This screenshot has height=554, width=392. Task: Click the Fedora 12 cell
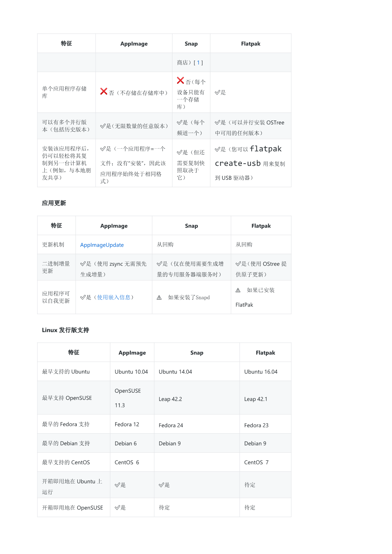coord(127,424)
